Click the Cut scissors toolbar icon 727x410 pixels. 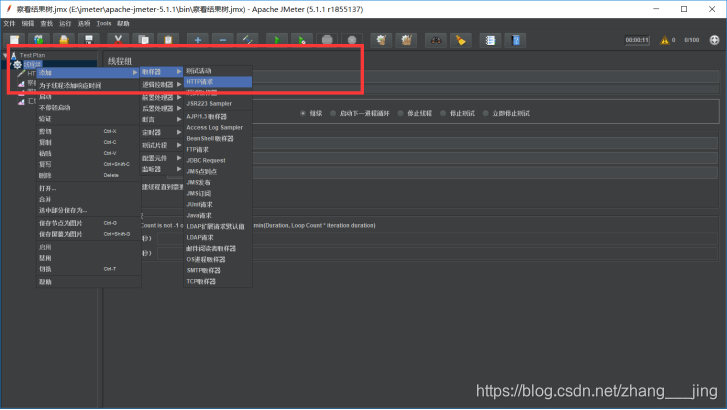[x=118, y=40]
